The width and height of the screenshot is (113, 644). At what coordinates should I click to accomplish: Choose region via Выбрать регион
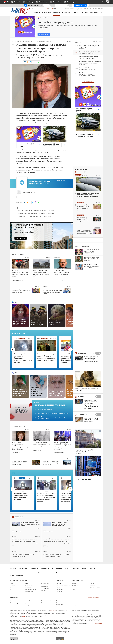click(35, 9)
